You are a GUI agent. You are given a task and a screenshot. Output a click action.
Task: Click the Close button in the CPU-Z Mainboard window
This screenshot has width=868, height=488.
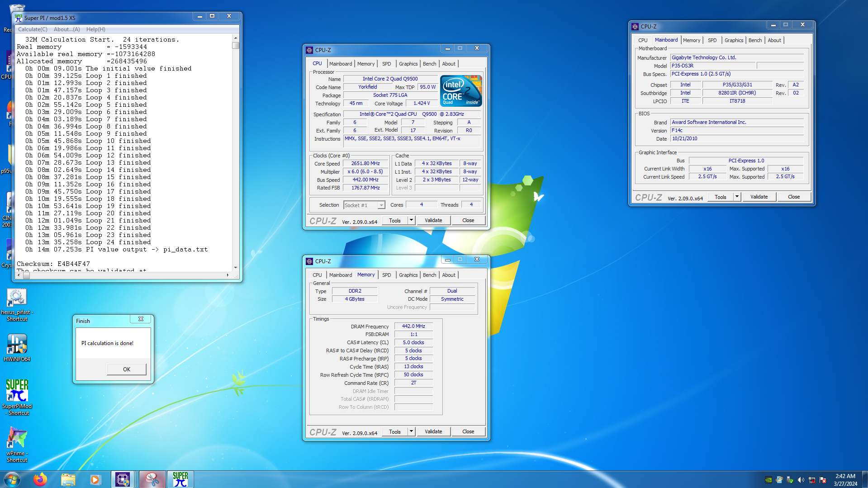coord(794,197)
